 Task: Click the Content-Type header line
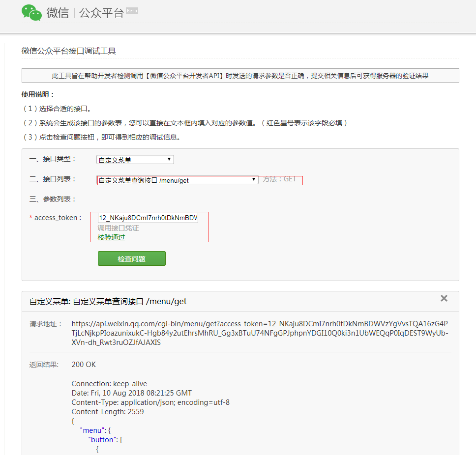pos(150,402)
